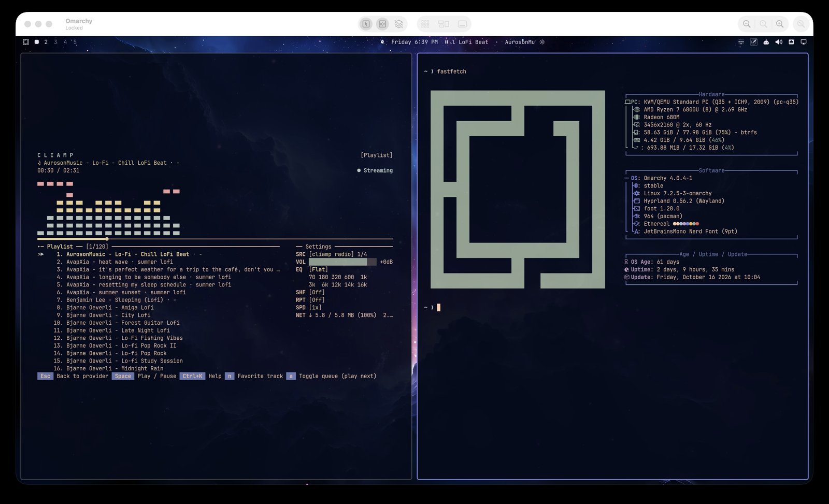829x504 pixels.
Task: Click the Esc Back to provider hint
Action: pyautogui.click(x=73, y=376)
